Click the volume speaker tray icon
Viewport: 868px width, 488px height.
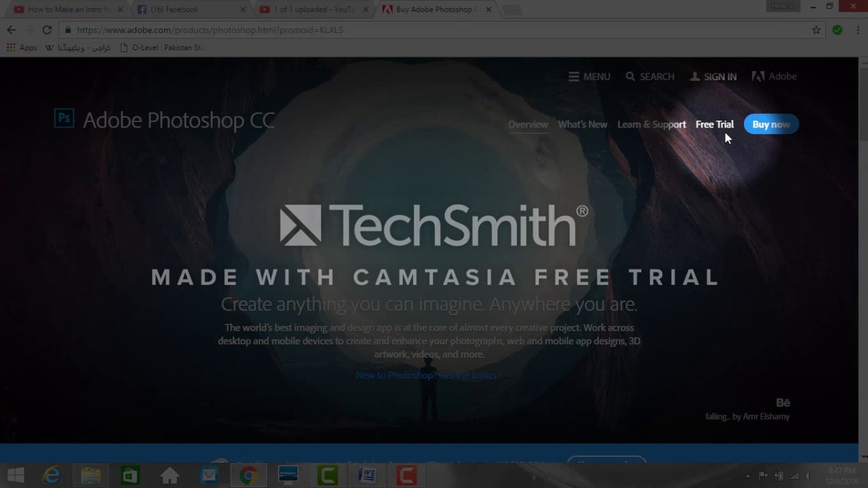[808, 476]
